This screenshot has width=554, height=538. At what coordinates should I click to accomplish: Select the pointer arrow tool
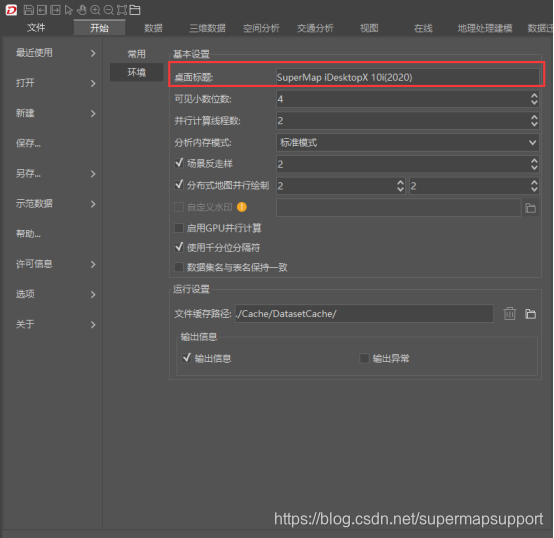69,10
